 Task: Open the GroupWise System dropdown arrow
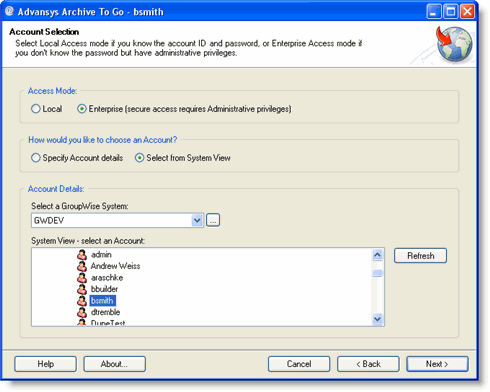click(x=197, y=220)
